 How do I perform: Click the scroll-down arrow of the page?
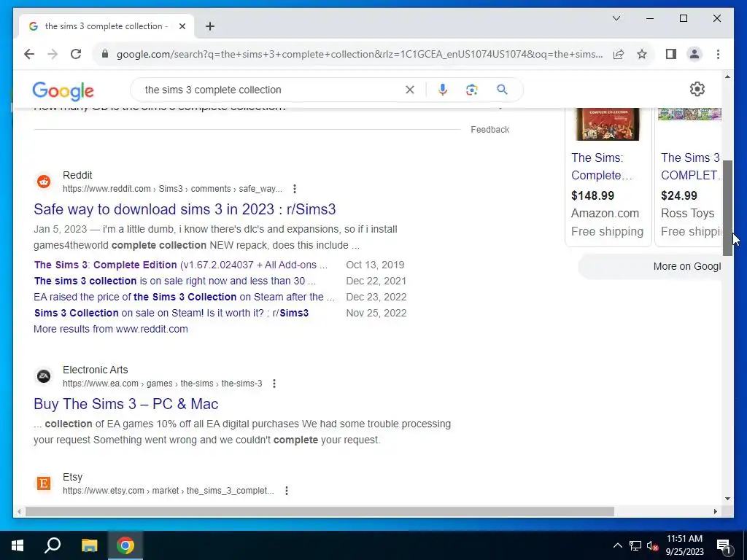point(727,499)
